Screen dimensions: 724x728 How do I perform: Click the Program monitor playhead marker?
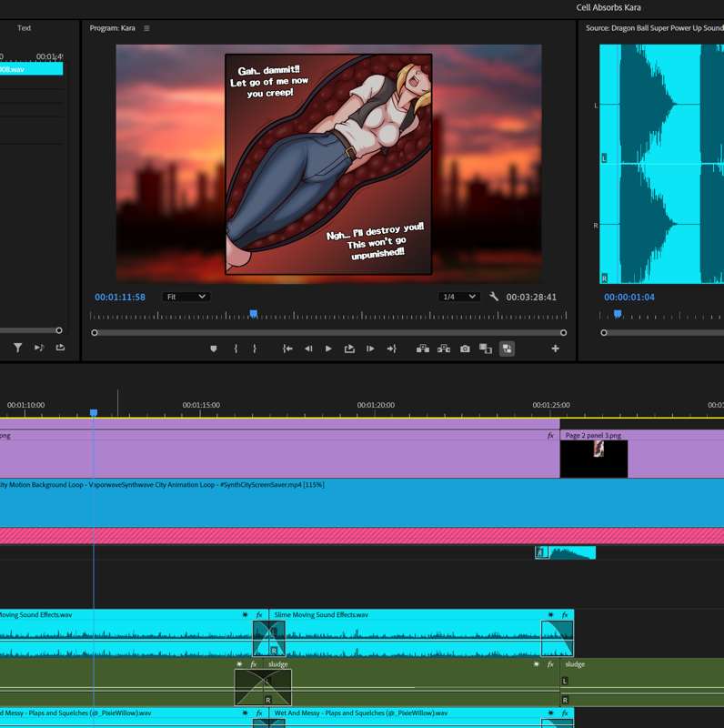click(254, 314)
